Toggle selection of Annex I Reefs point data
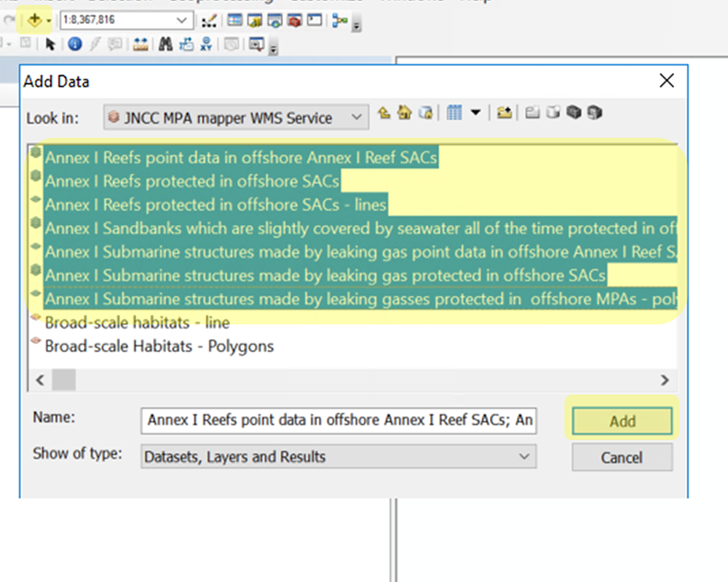Image resolution: width=728 pixels, height=582 pixels. [240, 157]
